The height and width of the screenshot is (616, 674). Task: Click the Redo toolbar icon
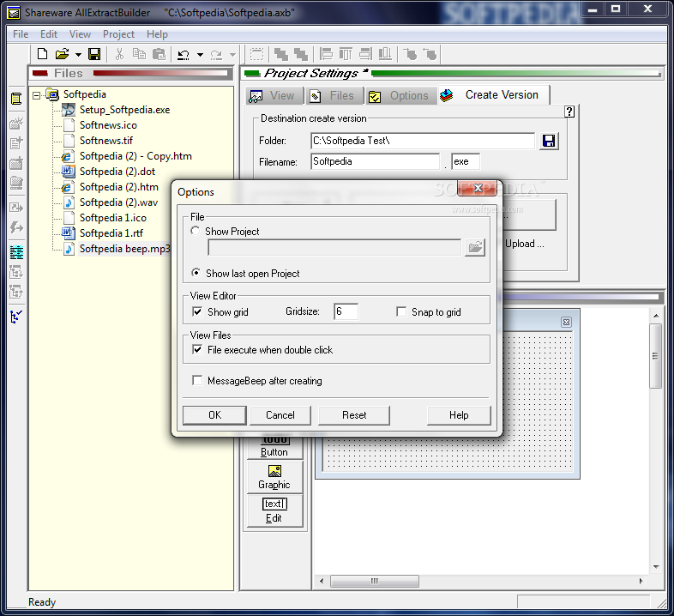click(216, 55)
